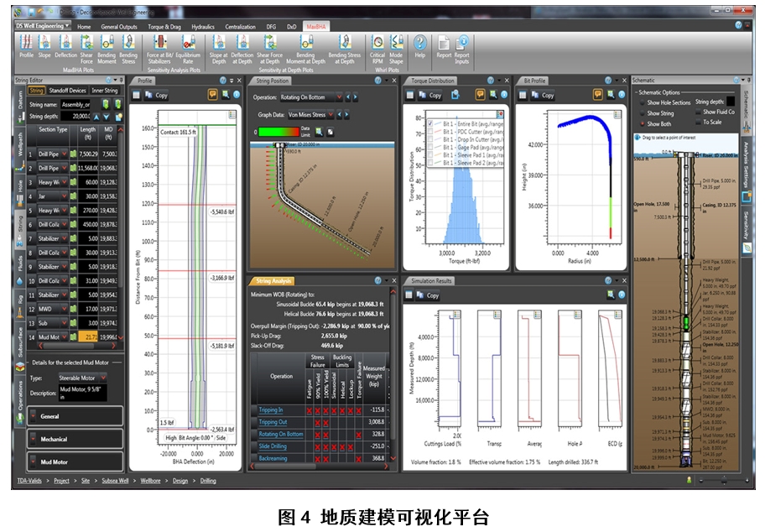The image size is (765, 532).
Task: Open the Shear Force at Depth plot
Action: pyautogui.click(x=270, y=50)
